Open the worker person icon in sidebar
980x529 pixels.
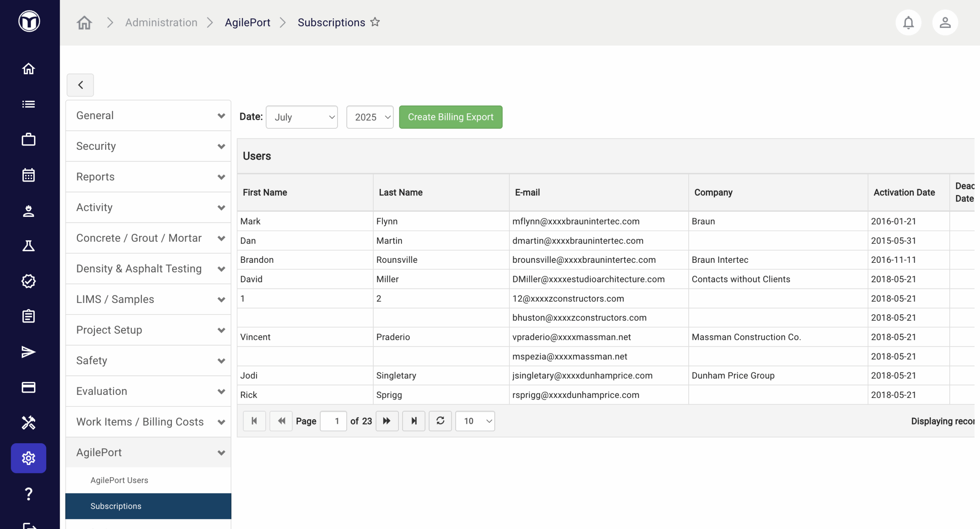point(29,211)
